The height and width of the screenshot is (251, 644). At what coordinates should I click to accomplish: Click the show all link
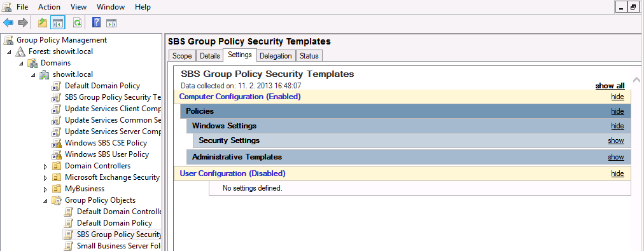[610, 86]
